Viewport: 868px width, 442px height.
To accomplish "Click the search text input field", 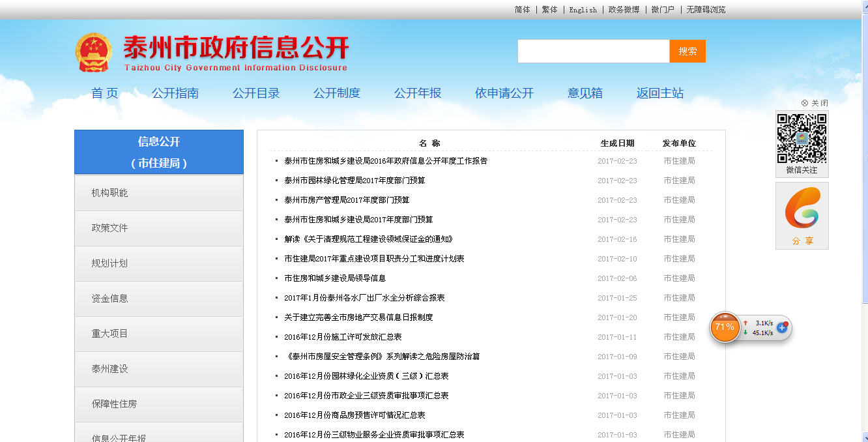I will tap(593, 52).
